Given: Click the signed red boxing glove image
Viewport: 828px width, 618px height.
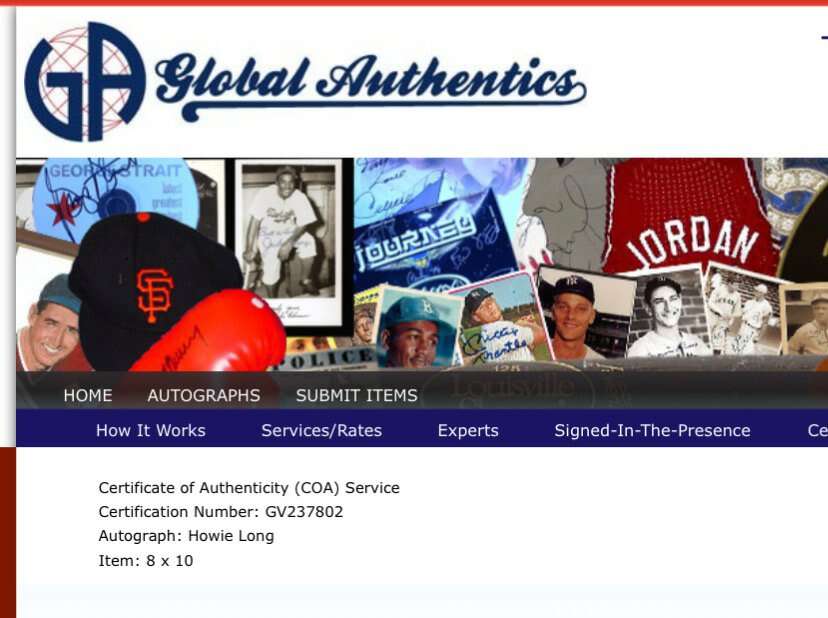Looking at the screenshot, I should pos(211,333).
